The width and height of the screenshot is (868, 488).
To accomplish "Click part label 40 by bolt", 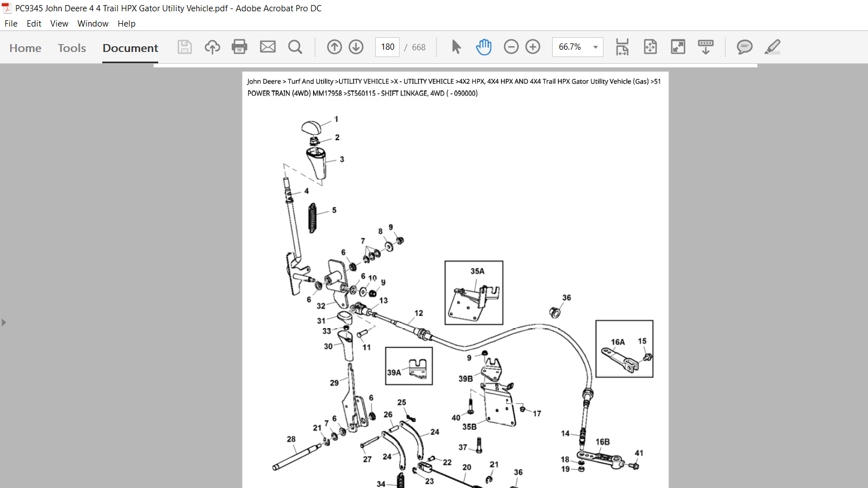I will (x=456, y=418).
